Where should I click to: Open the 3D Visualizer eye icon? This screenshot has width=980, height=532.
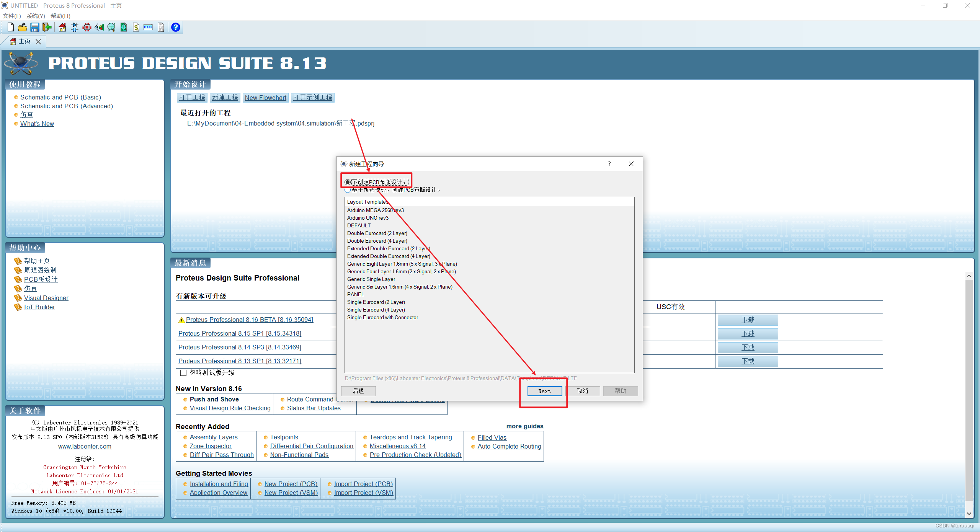pos(99,27)
